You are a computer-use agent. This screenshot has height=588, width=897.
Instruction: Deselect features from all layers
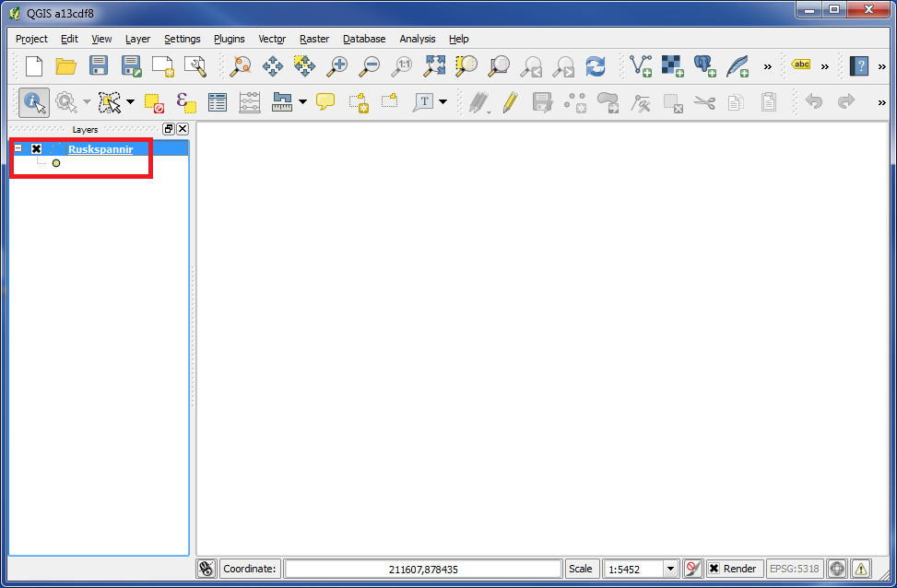[154, 103]
